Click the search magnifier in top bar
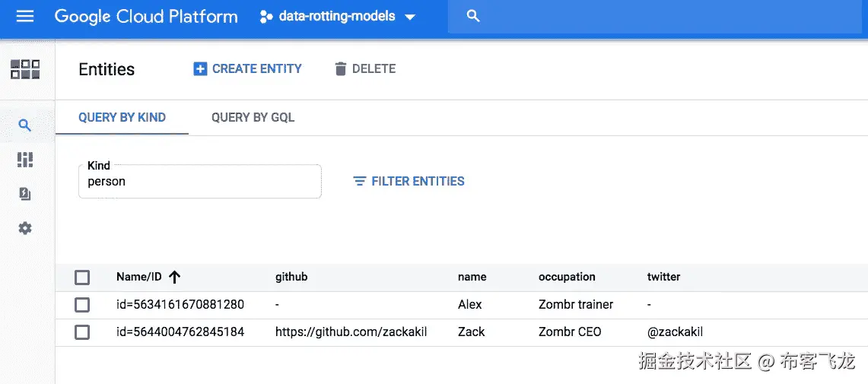The image size is (868, 384). pos(472,17)
